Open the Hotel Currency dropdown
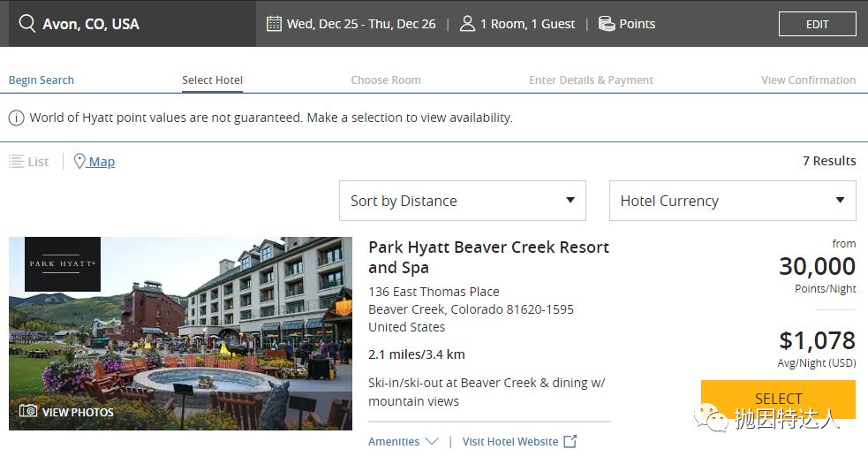 click(732, 201)
